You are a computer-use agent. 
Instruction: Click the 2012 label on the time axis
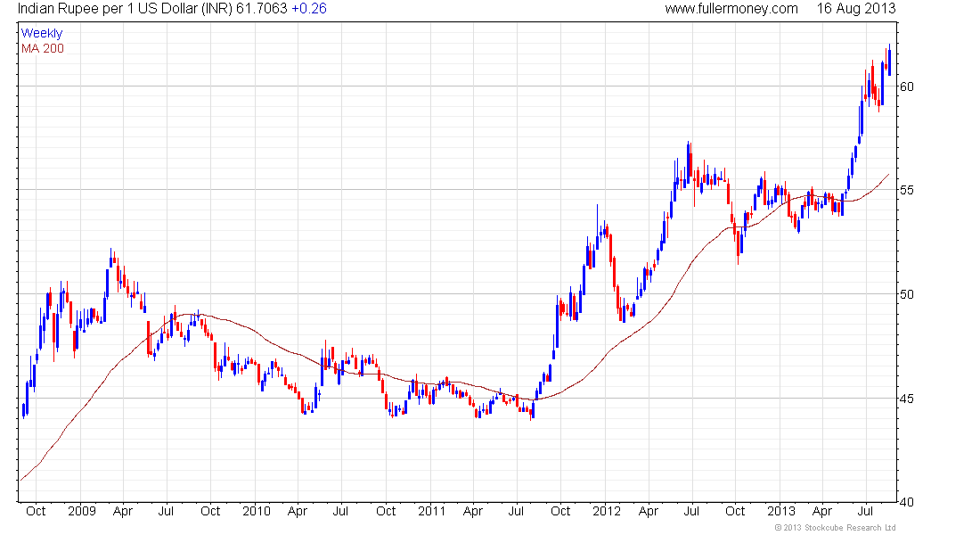[x=607, y=511]
